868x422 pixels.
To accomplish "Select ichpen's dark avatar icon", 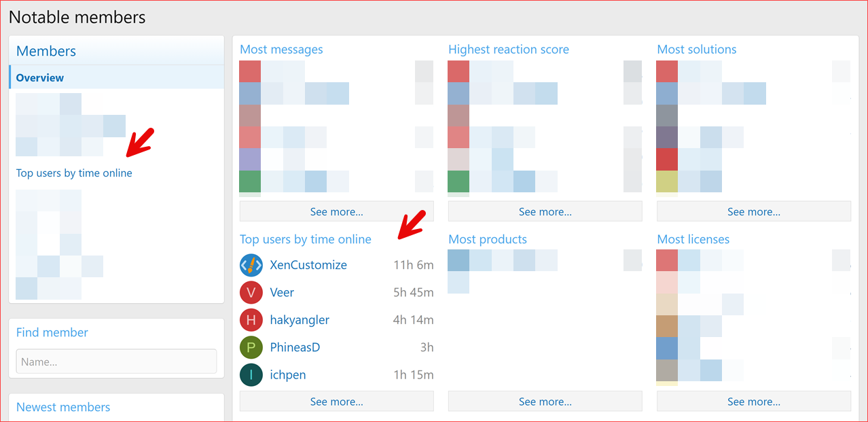I will tap(251, 374).
